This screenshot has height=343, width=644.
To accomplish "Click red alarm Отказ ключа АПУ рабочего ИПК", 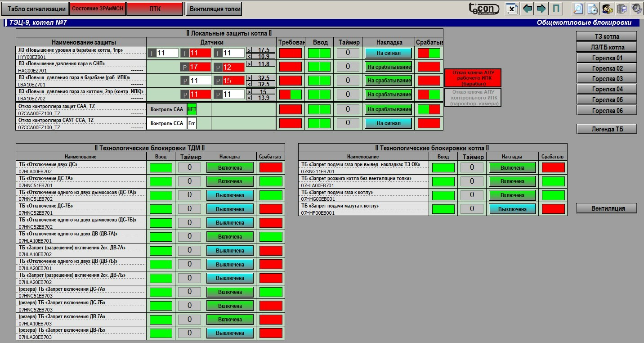I will coord(473,78).
